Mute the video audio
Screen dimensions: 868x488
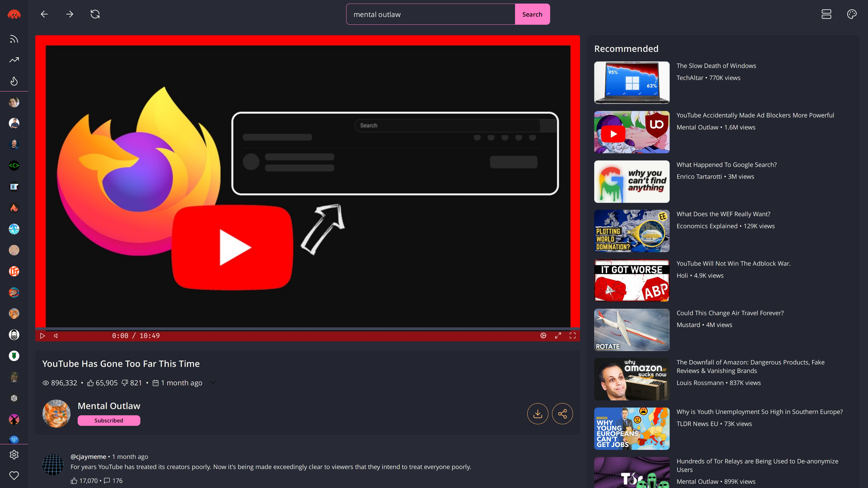(x=55, y=335)
